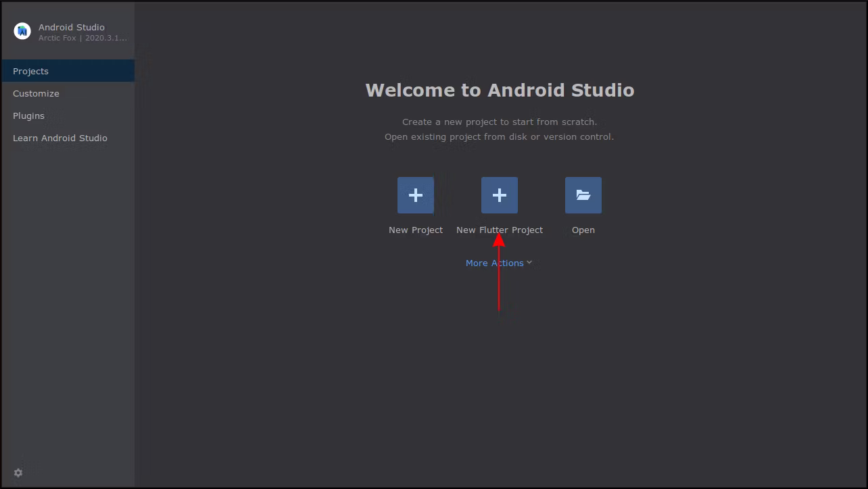Expand the More Actions dropdown
The height and width of the screenshot is (489, 868).
[x=499, y=263]
